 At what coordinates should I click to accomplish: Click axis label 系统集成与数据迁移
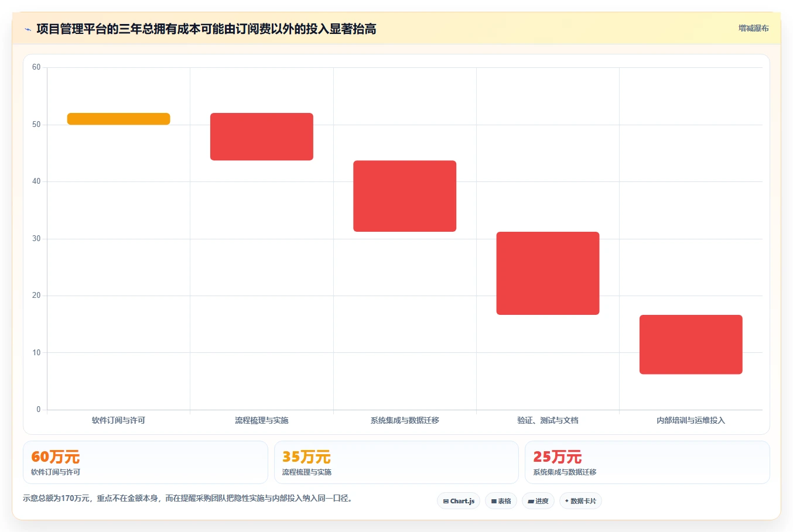(405, 420)
